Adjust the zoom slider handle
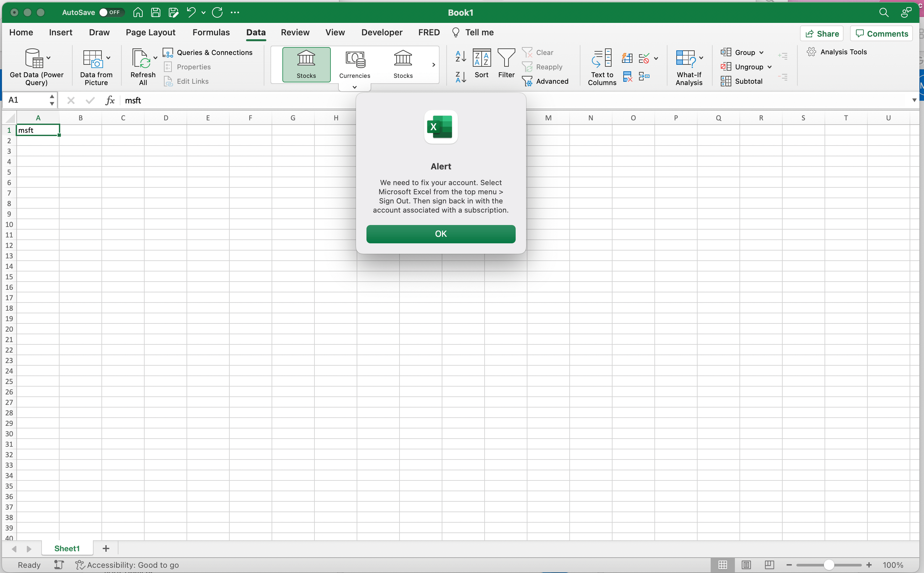This screenshot has height=573, width=924. click(x=828, y=565)
